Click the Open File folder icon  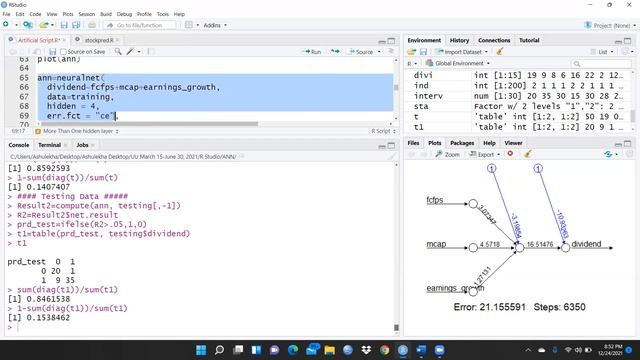44,25
